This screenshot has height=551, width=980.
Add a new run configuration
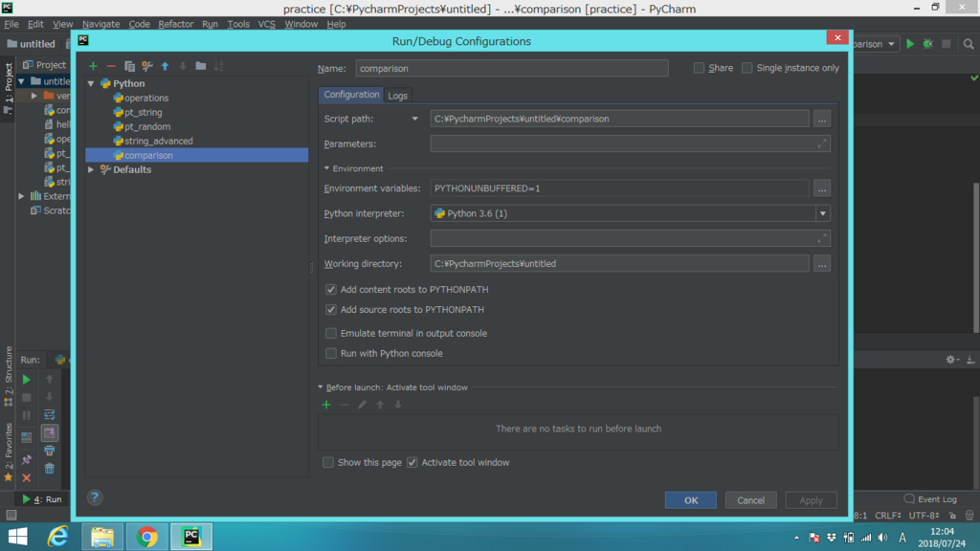click(93, 66)
